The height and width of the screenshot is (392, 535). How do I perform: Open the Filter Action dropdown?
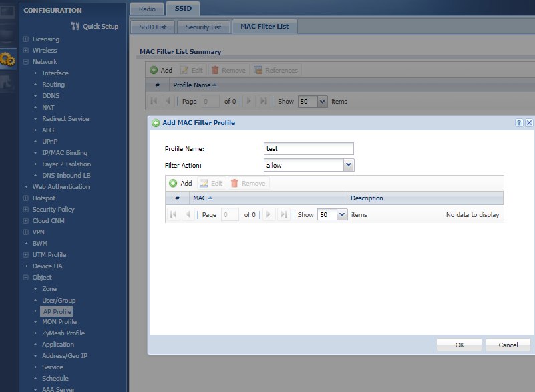(349, 165)
